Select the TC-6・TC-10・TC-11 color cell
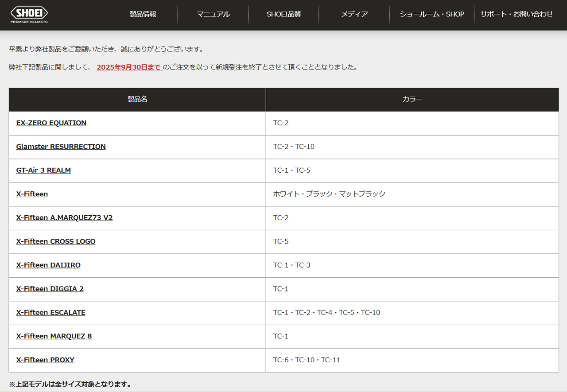Image resolution: width=567 pixels, height=392 pixels. [412, 361]
